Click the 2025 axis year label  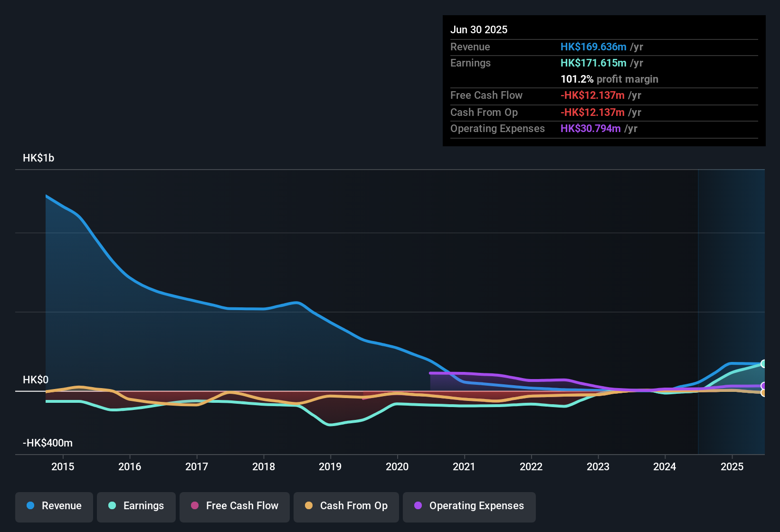point(732,467)
